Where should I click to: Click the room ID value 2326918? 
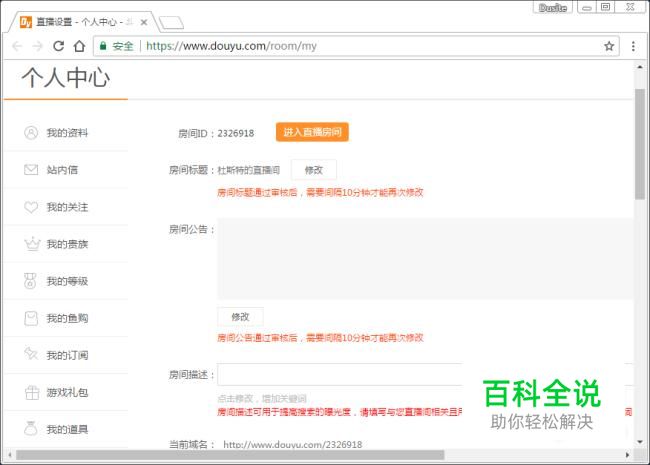236,133
